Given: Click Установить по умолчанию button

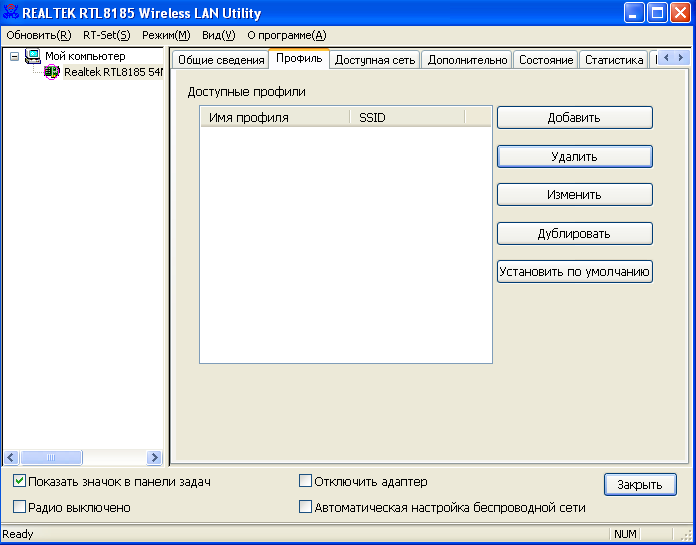Looking at the screenshot, I should point(574,271).
